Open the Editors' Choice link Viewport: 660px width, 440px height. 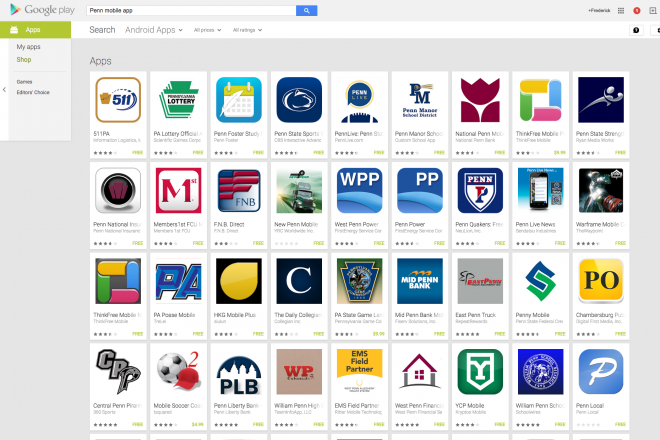pos(33,92)
